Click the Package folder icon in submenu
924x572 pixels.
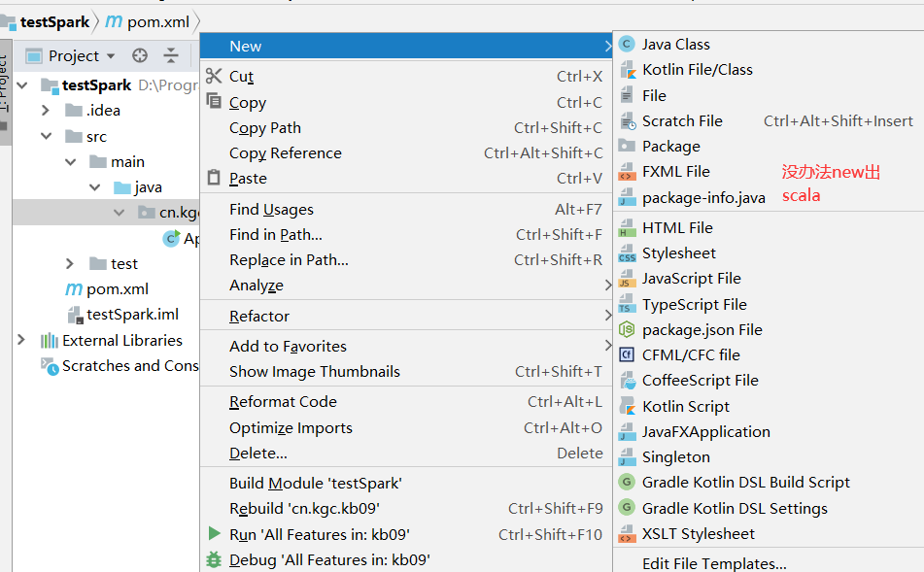click(627, 146)
